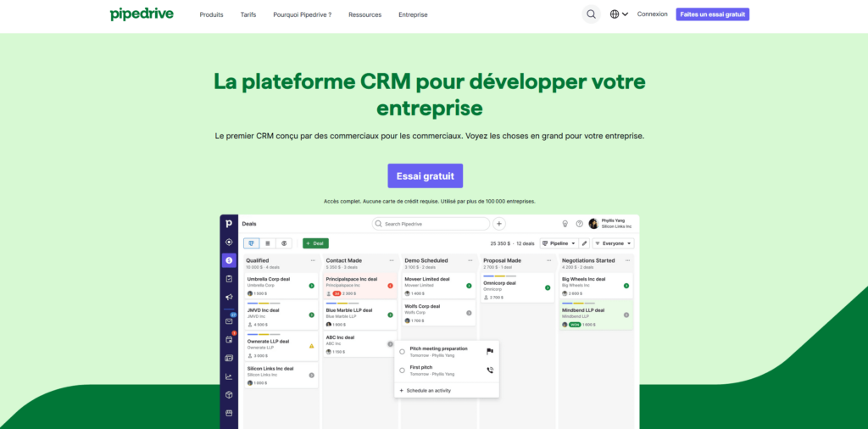The height and width of the screenshot is (429, 868).
Task: Click the Faites un essai gratuit button
Action: pyautogui.click(x=712, y=14)
